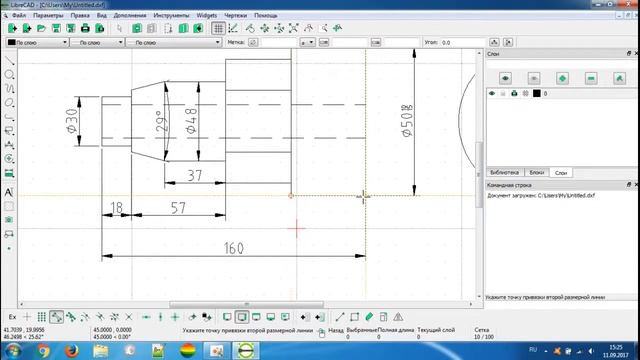Viewport: 640px width, 360px height.
Task: Toggle restrict orthogonal icon
Action: [x=175, y=317]
